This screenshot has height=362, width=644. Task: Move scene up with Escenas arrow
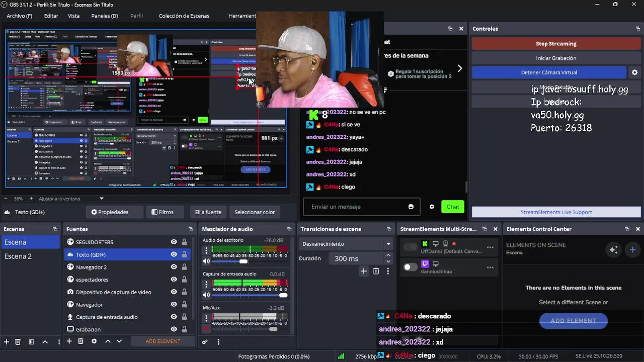45,342
